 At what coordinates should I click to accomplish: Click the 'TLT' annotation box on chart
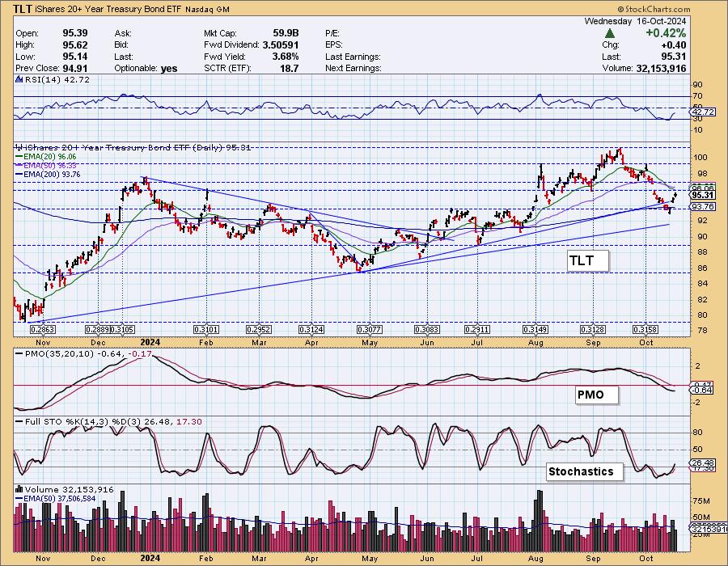click(587, 260)
